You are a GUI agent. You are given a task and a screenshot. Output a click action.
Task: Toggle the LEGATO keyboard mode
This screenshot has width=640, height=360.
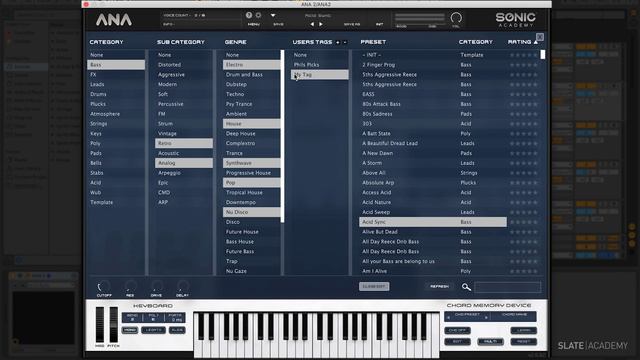pos(153,330)
